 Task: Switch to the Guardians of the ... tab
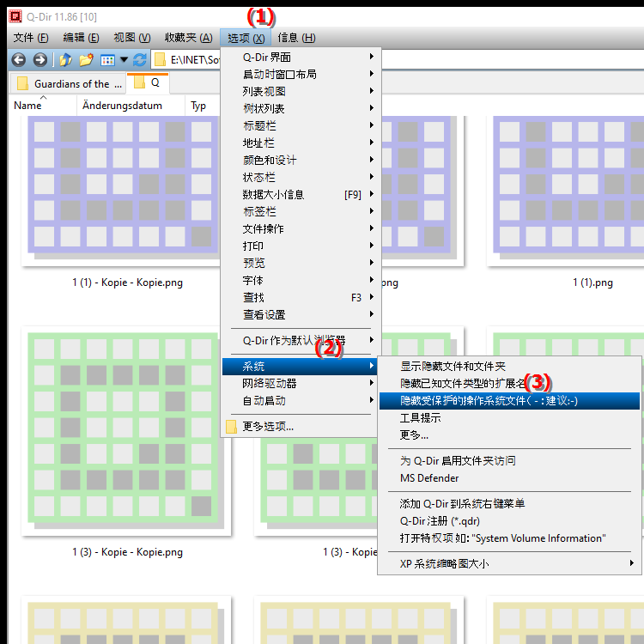coord(68,84)
